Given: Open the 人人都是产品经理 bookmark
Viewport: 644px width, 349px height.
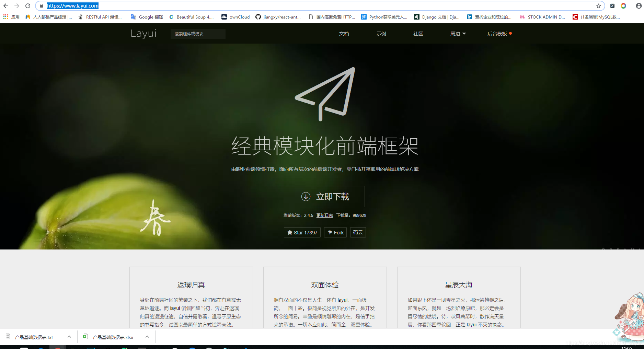Looking at the screenshot, I should point(49,17).
